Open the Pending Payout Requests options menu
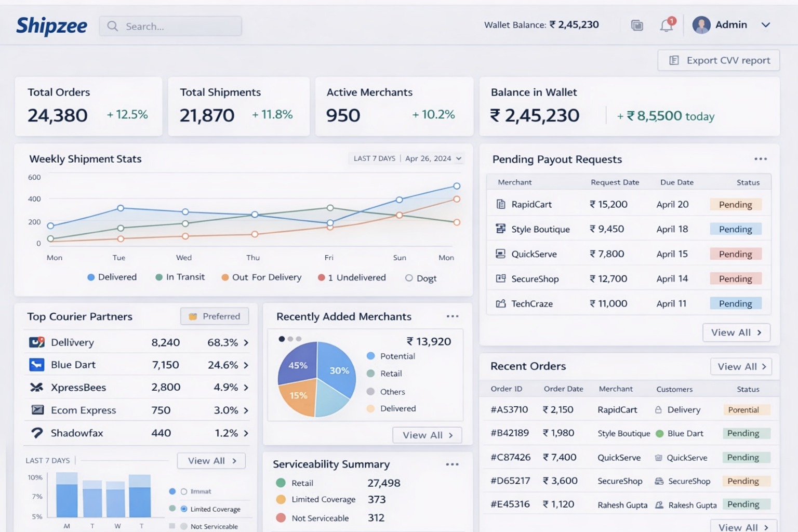 coord(760,158)
